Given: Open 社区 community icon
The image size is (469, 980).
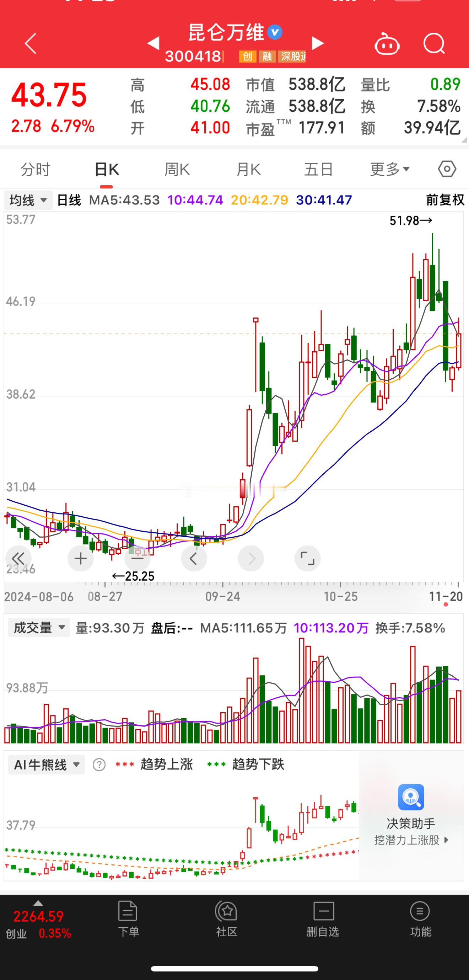Looking at the screenshot, I should 227,911.
